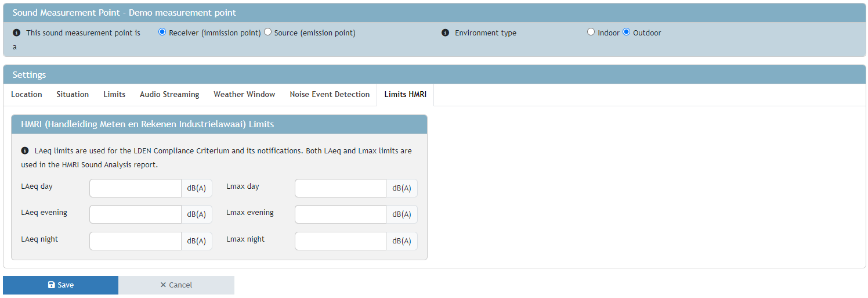
Task: Switch to the Situation tab
Action: pos(73,95)
